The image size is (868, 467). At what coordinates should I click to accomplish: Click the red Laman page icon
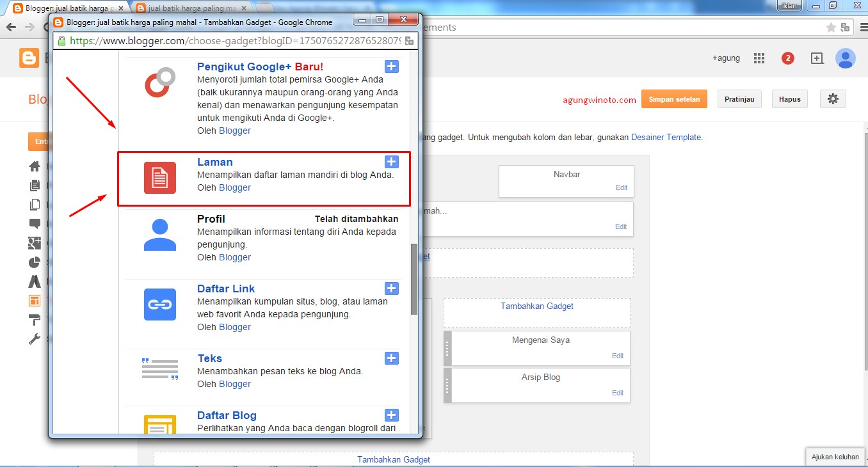pyautogui.click(x=160, y=178)
